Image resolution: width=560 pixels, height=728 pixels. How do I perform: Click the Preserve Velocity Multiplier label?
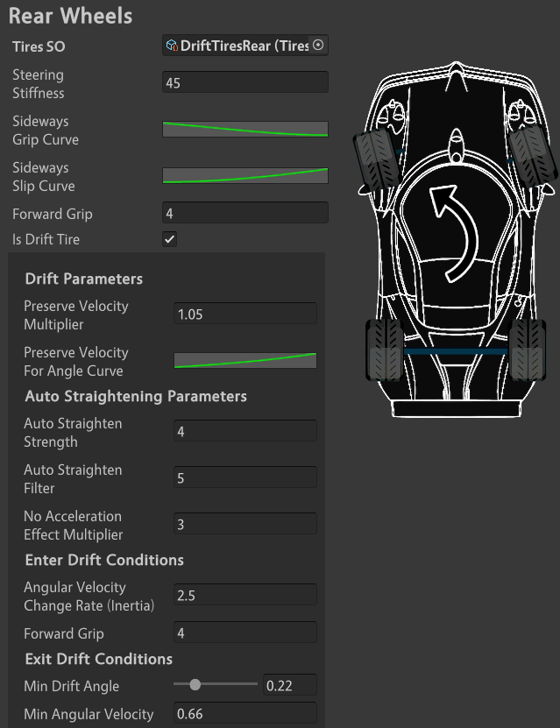point(76,315)
